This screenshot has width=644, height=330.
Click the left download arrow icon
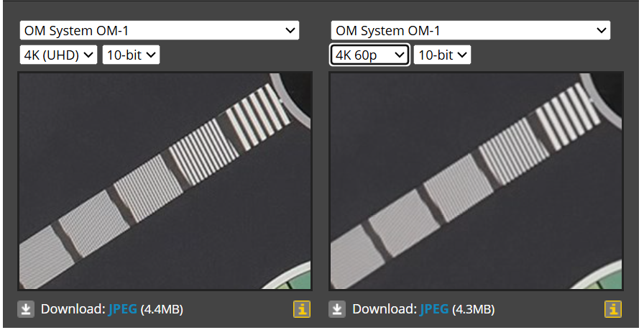coord(26,309)
